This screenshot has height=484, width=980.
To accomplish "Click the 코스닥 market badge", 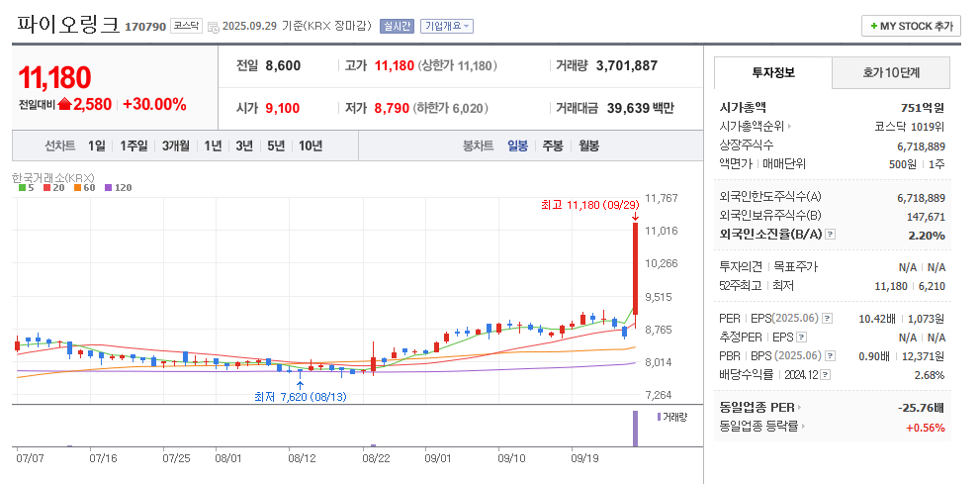I will tap(186, 27).
